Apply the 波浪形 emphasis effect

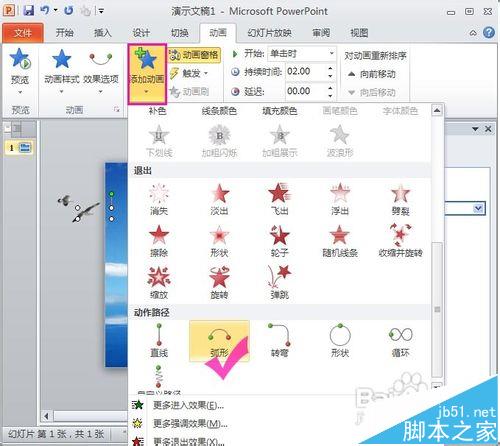coord(340,141)
